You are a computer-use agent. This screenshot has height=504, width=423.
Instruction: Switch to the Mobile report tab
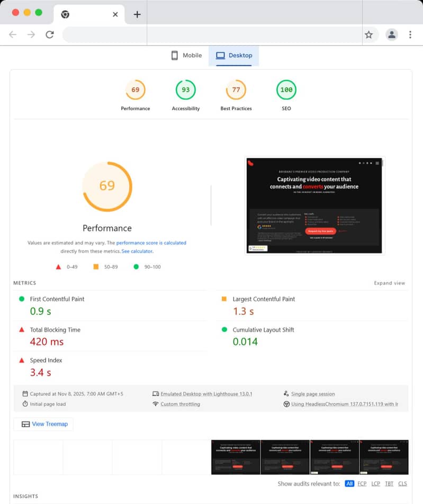[x=187, y=55]
